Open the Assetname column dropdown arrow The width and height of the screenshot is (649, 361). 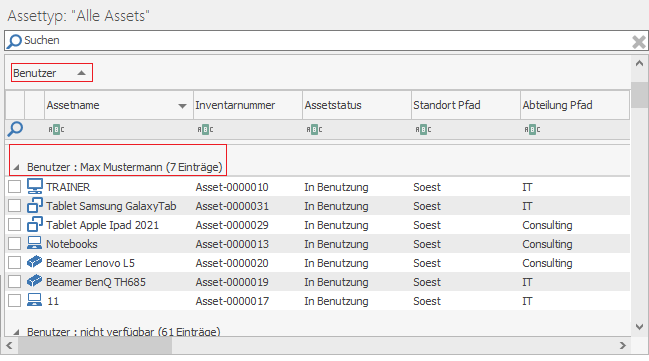tap(182, 106)
